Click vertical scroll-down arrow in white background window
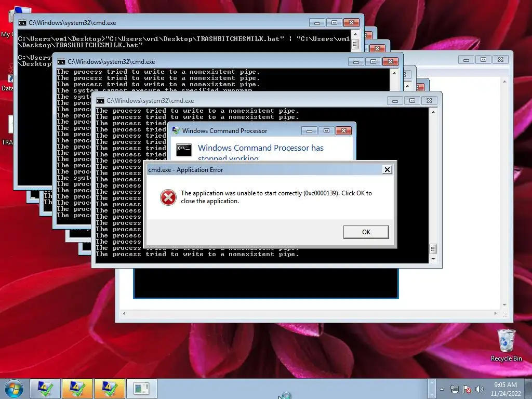Viewport: 532px width, 399px height. click(x=504, y=304)
